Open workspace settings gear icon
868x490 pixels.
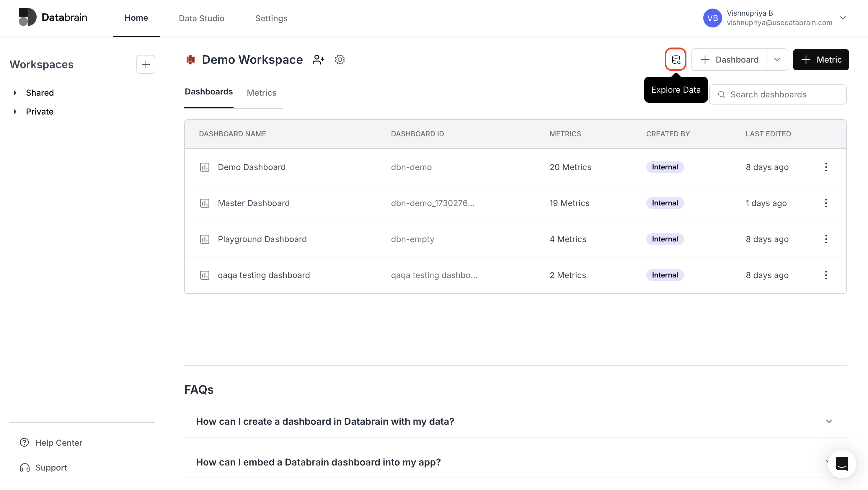click(340, 60)
